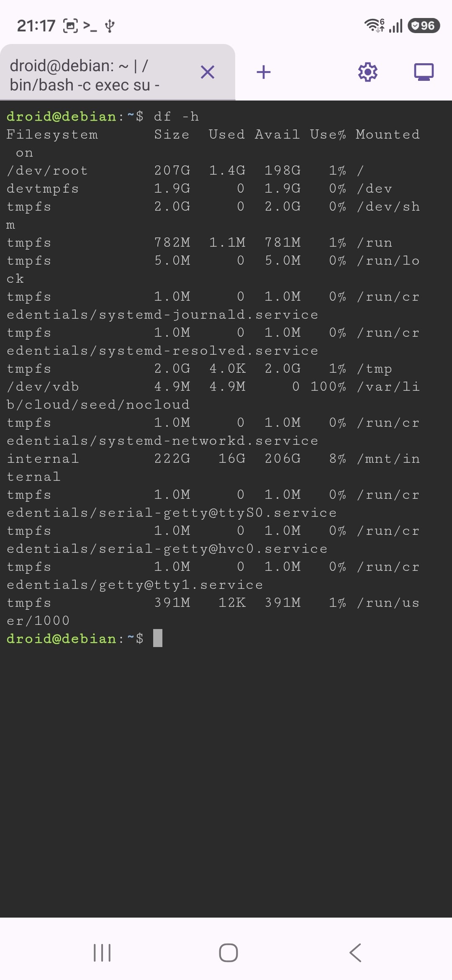The height and width of the screenshot is (980, 452).
Task: Open recent apps with the recents button
Action: coord(102,952)
